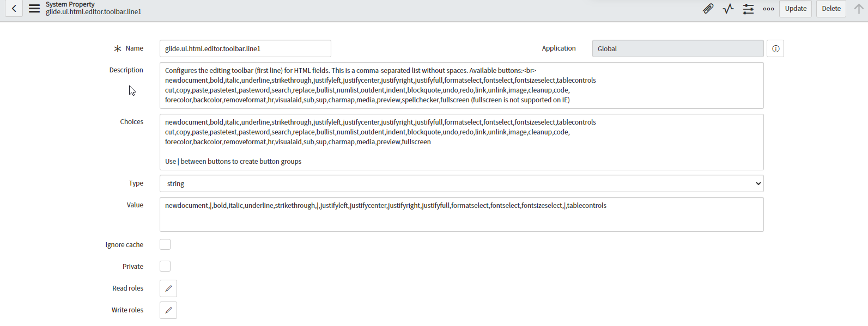This screenshot has height=326, width=868.
Task: Click the Ignore cache label
Action: coord(124,245)
